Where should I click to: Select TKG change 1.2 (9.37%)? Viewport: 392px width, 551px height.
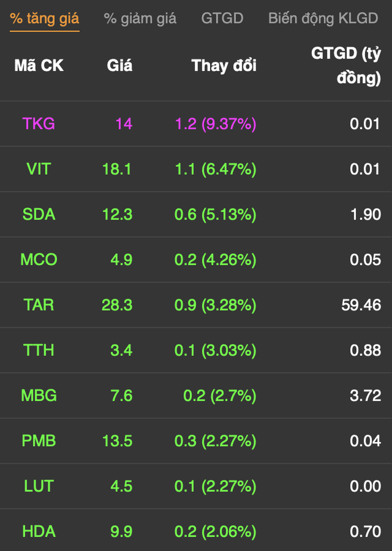[216, 124]
